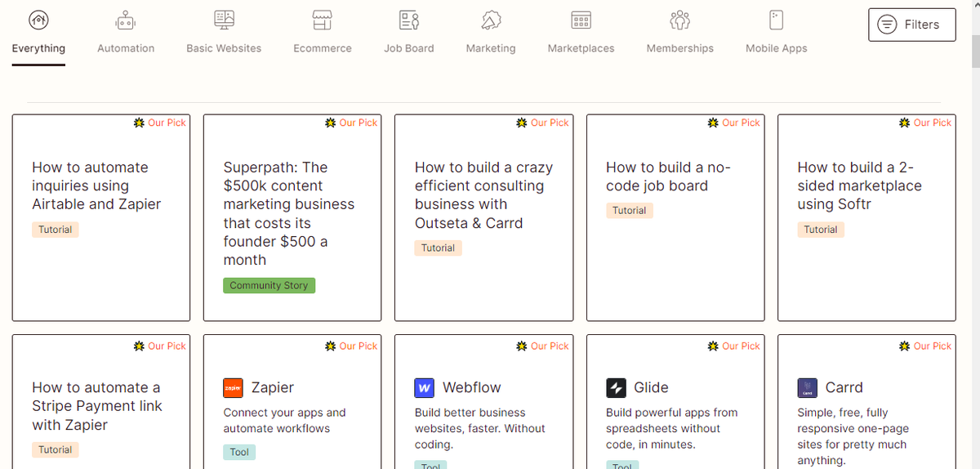The image size is (980, 469).
Task: Select the Everything category icon
Action: pyautogui.click(x=38, y=20)
